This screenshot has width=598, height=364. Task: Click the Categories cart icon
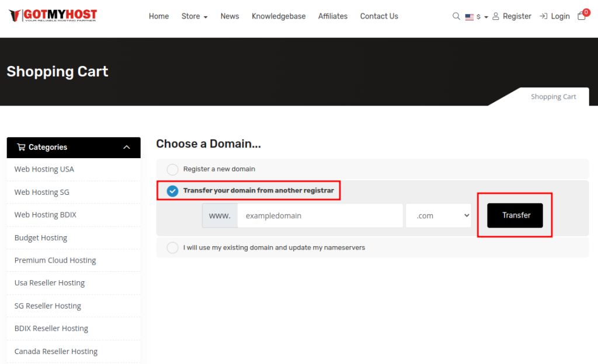coord(21,148)
